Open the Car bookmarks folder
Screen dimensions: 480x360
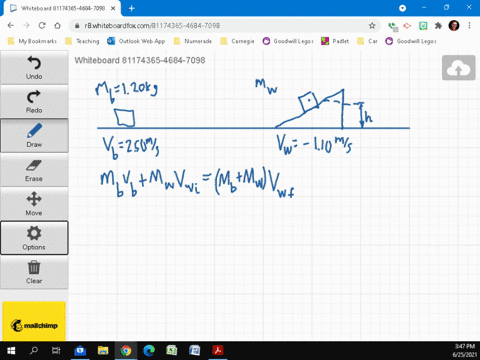coord(367,41)
